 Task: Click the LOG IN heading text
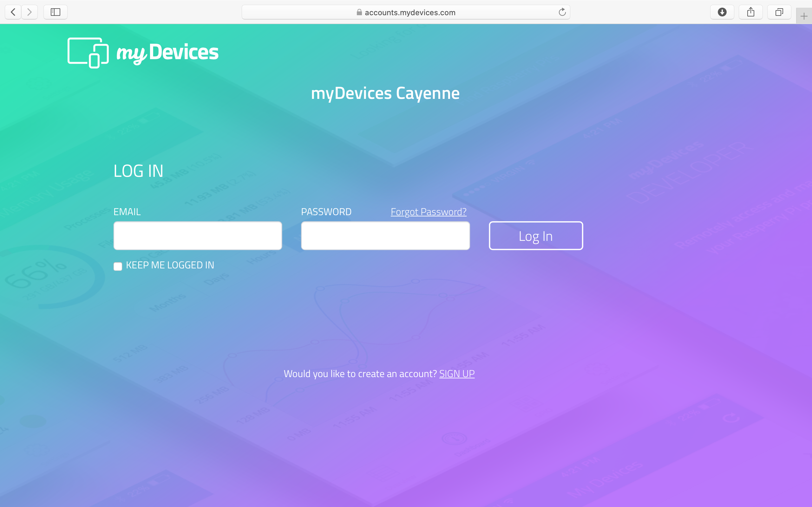tap(138, 171)
